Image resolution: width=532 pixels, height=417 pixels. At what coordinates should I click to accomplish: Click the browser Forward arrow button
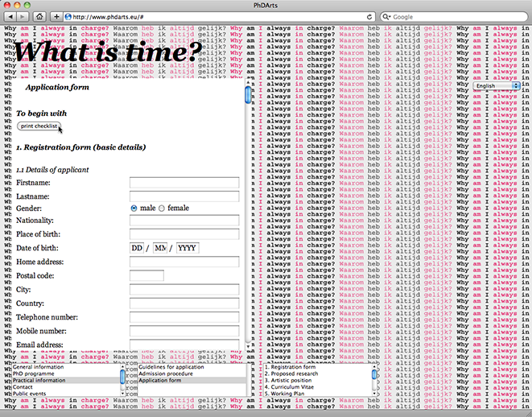[x=22, y=16]
